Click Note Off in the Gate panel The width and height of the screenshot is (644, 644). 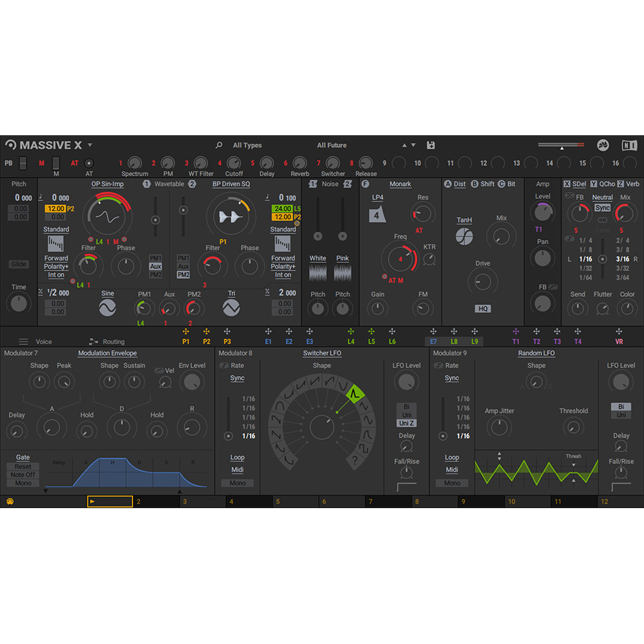point(23,473)
